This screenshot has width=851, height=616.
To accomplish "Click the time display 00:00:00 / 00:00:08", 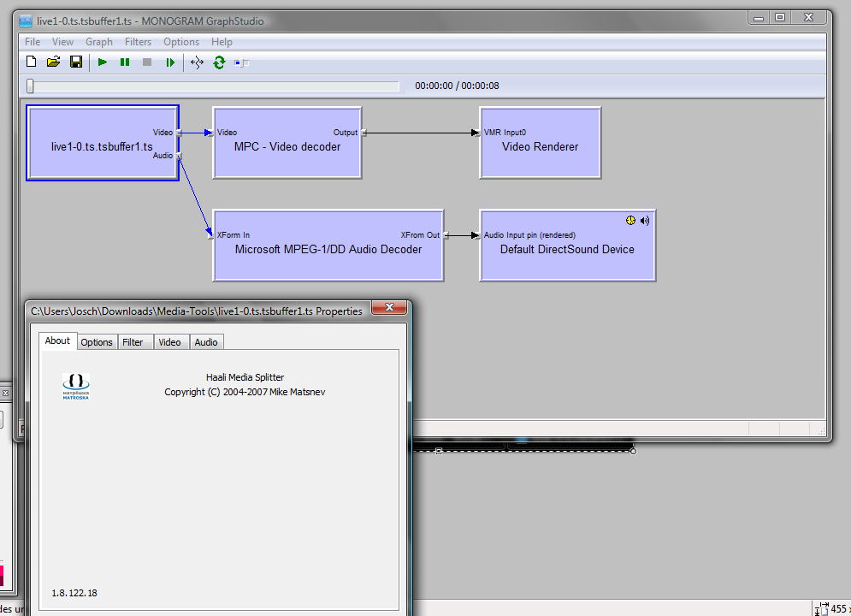I will coord(457,86).
